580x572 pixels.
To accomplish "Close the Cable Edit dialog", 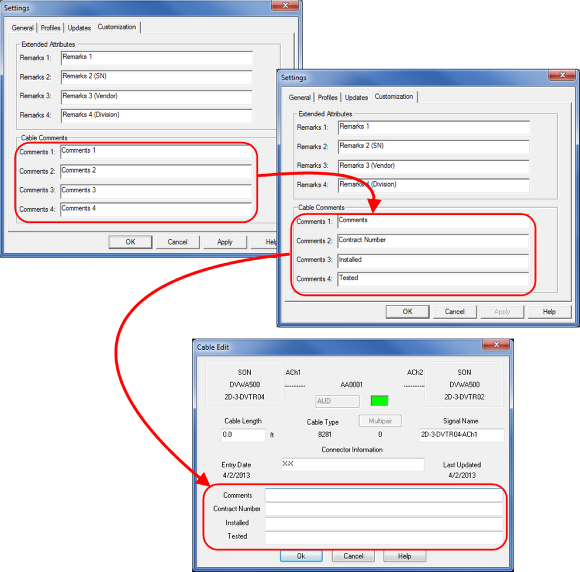I will (x=496, y=344).
